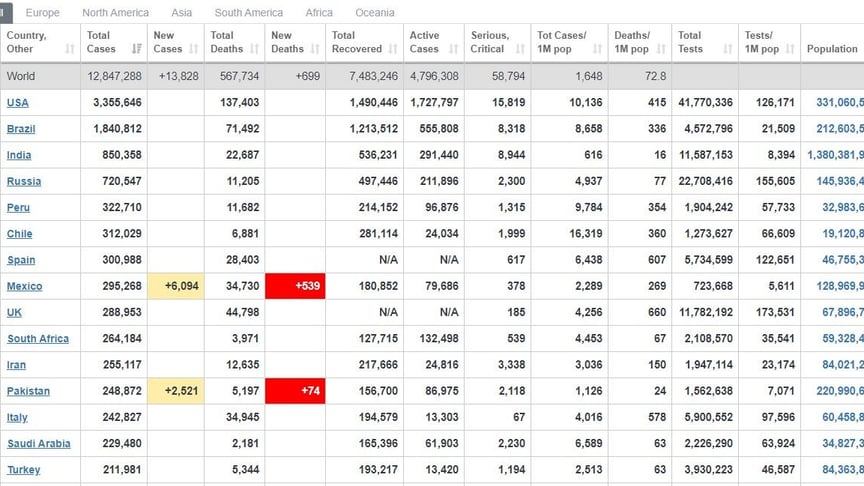Switch to the Africa tab
Screen dimensions: 864x486
(319, 13)
